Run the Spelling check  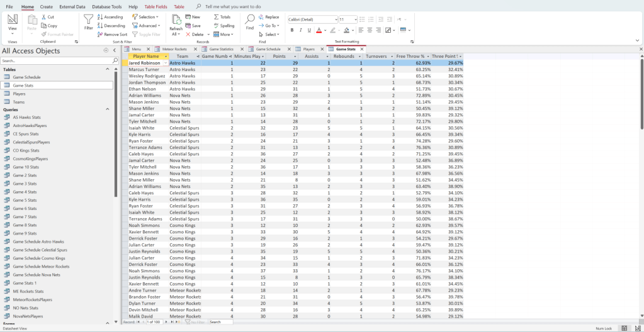click(223, 26)
